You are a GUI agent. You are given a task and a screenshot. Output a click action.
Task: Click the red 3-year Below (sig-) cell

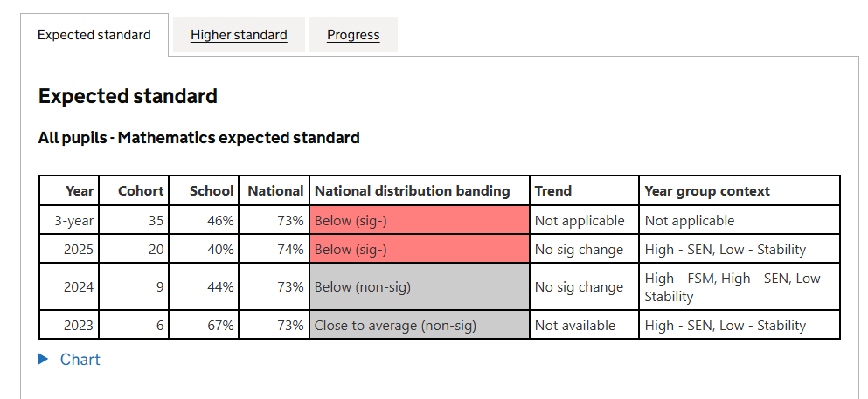pos(420,221)
